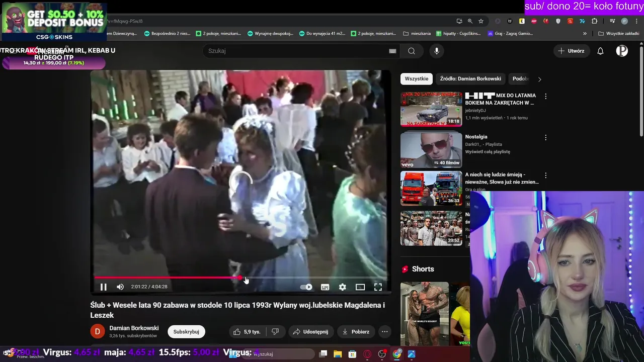Viewport: 644px width, 362px height.
Task: Select the Wszystkie filter chip
Action: 417,79
